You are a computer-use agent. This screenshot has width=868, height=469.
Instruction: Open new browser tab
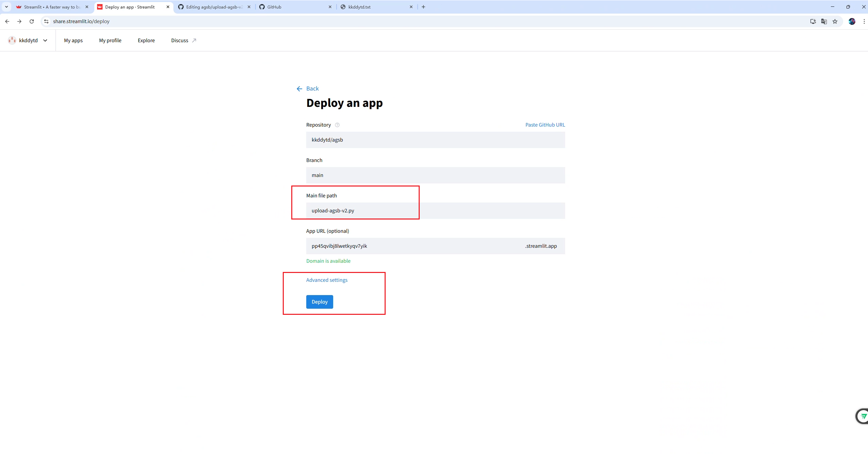[423, 7]
